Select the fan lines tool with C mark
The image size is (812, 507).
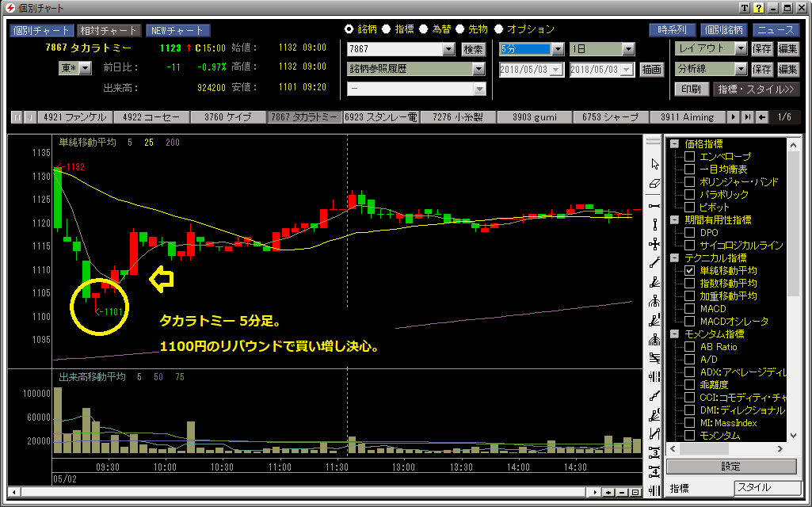point(654,415)
